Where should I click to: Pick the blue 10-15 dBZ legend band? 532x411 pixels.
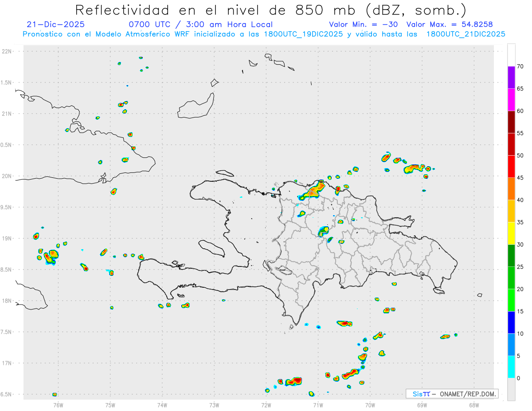[x=511, y=322]
